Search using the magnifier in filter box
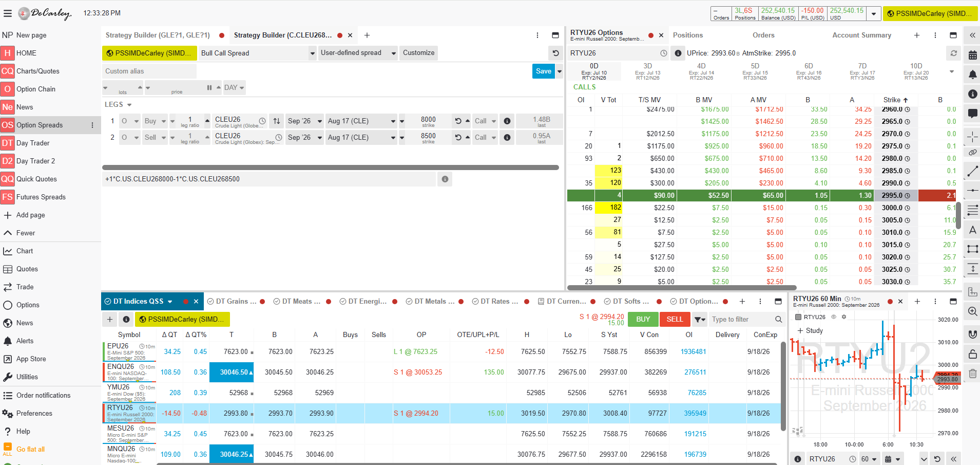This screenshot has height=465, width=980. 779,320
